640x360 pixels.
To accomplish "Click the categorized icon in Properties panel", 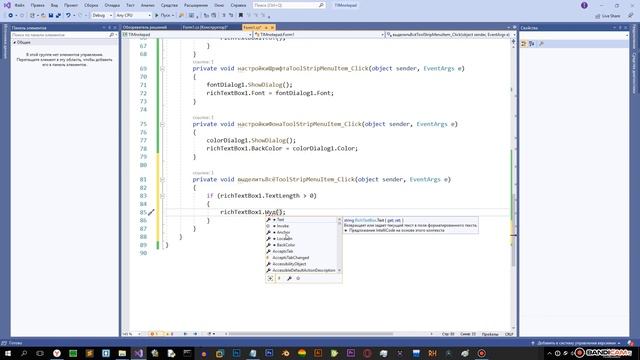I will [x=524, y=44].
